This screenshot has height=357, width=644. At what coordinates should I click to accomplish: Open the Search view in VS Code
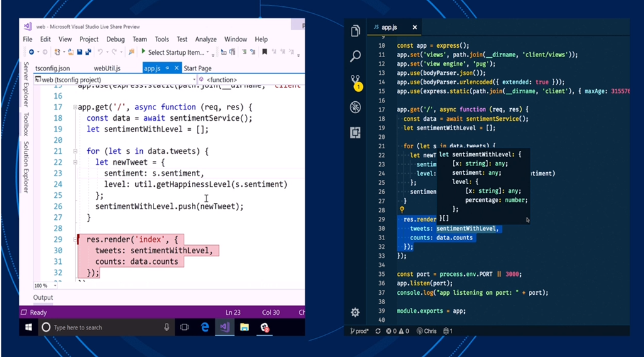355,57
